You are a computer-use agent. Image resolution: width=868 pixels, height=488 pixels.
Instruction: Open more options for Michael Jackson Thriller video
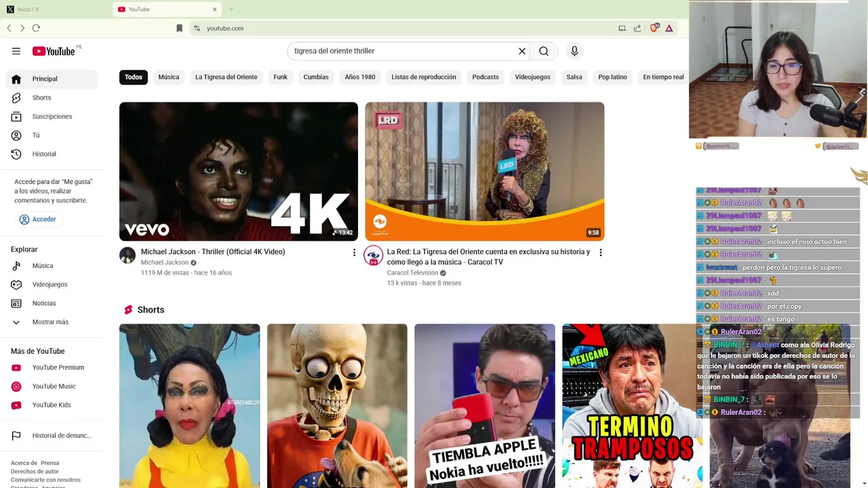(354, 253)
